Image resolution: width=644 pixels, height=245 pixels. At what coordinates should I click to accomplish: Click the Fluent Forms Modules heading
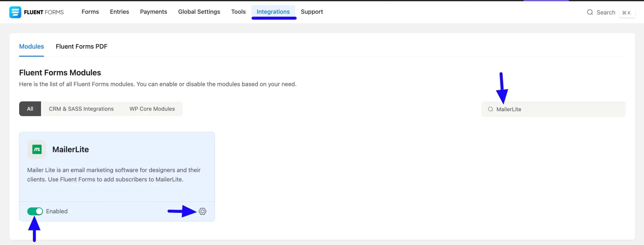click(x=60, y=73)
